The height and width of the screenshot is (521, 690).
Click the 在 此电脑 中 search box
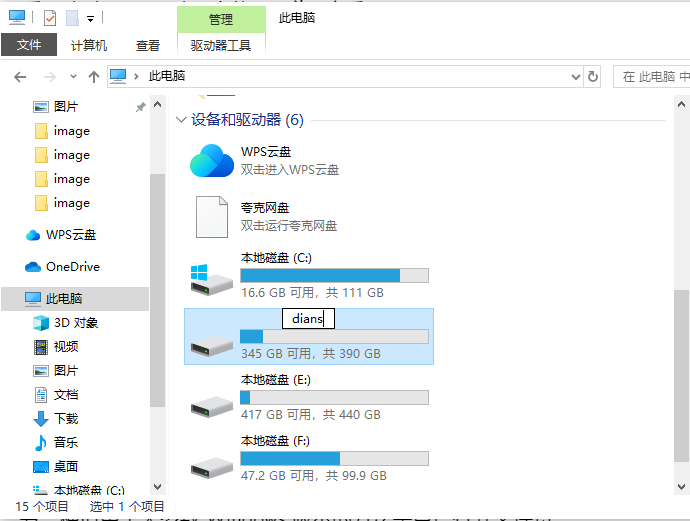point(652,77)
